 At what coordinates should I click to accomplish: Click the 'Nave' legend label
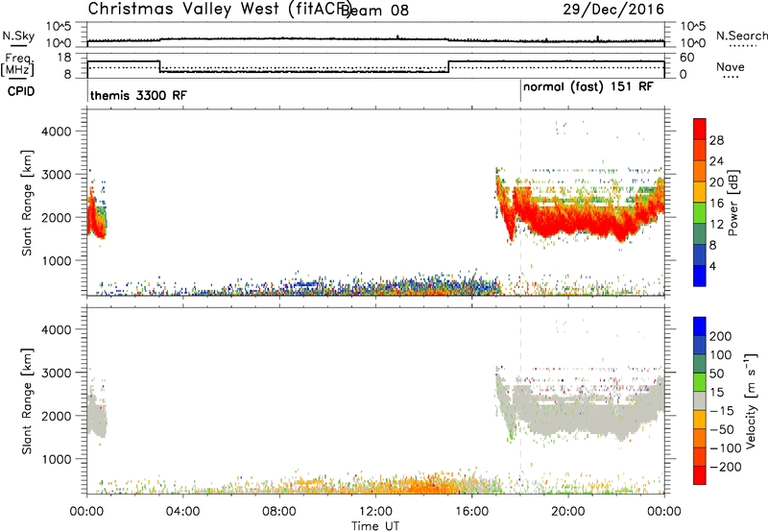[x=731, y=67]
